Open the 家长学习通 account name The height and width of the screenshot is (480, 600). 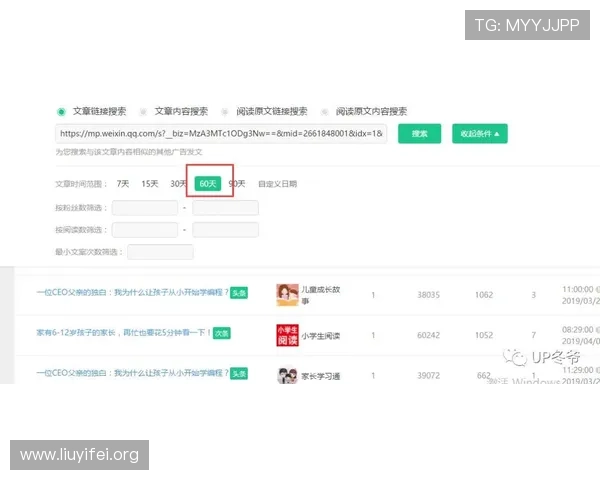[x=321, y=377]
